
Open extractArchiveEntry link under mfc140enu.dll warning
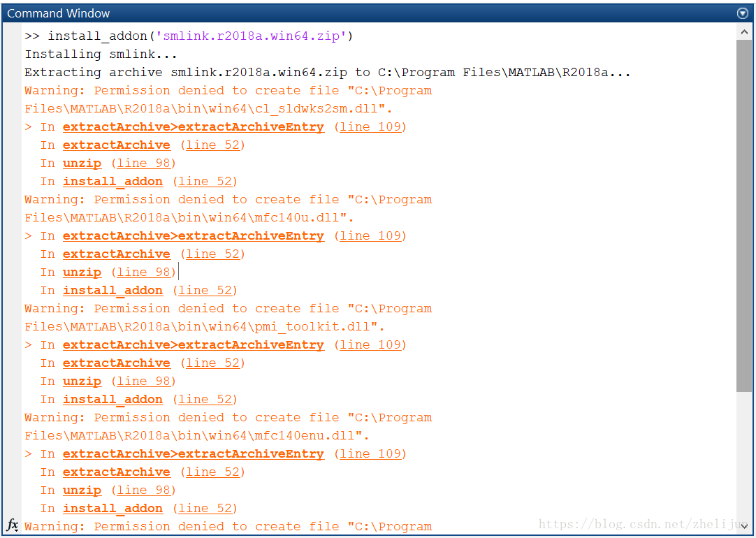pos(193,454)
